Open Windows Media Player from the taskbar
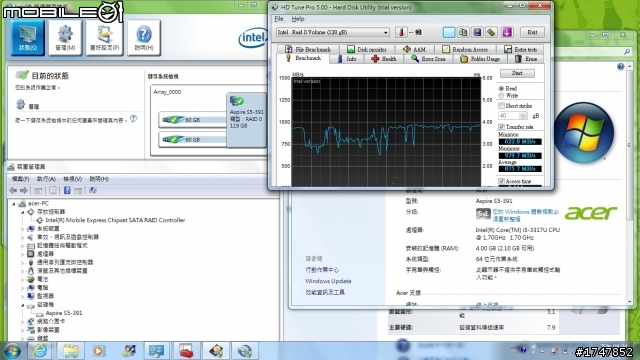The image size is (640, 360). [x=98, y=351]
